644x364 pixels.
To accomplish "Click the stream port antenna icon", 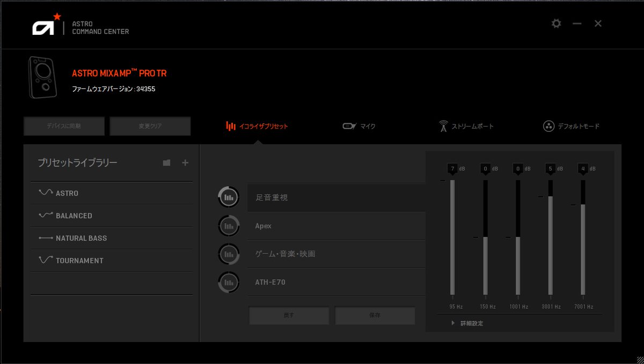I will coord(443,127).
